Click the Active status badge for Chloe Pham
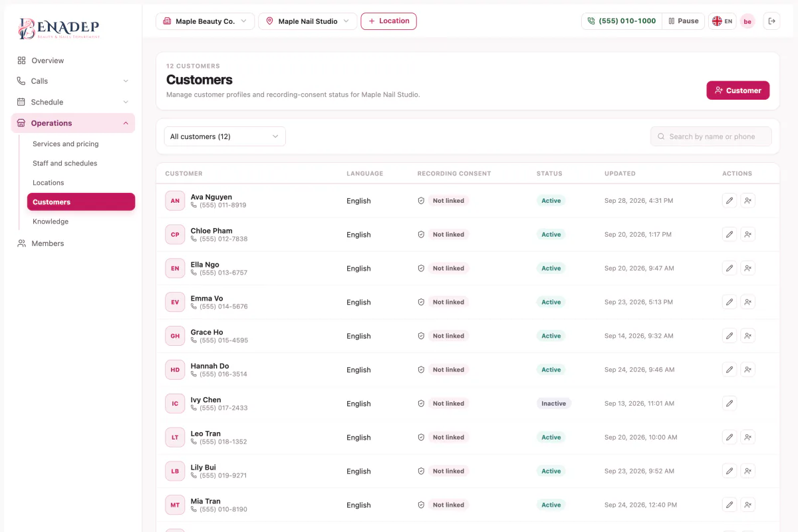The height and width of the screenshot is (532, 798). 551,234
